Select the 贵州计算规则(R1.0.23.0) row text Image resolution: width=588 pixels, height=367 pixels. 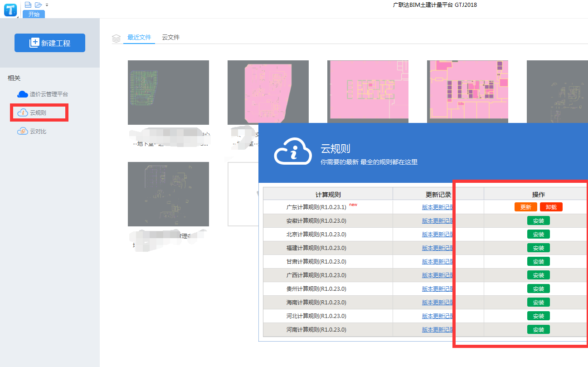click(316, 289)
